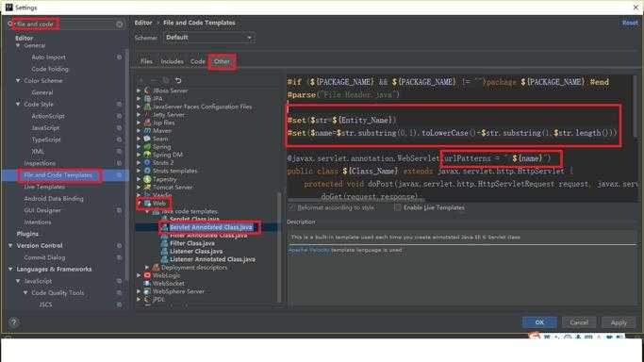Click the Spring DM icon

coord(147,155)
